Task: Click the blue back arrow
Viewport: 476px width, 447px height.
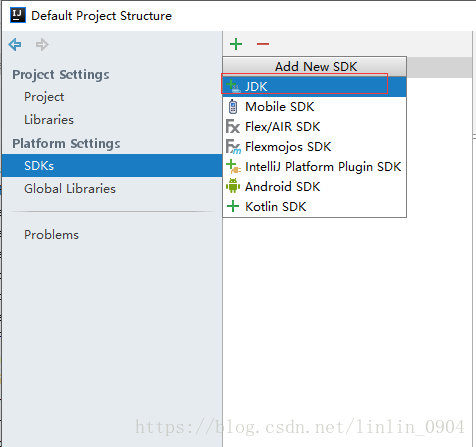Action: coord(15,44)
